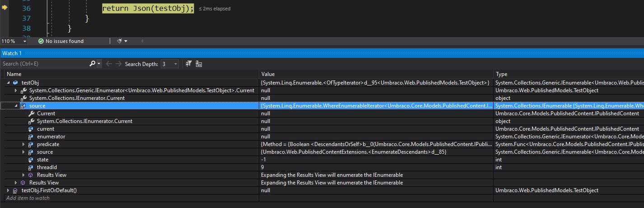Click the Watch 1 search magnifier icon
This screenshot has width=644, height=208.
click(x=93, y=64)
